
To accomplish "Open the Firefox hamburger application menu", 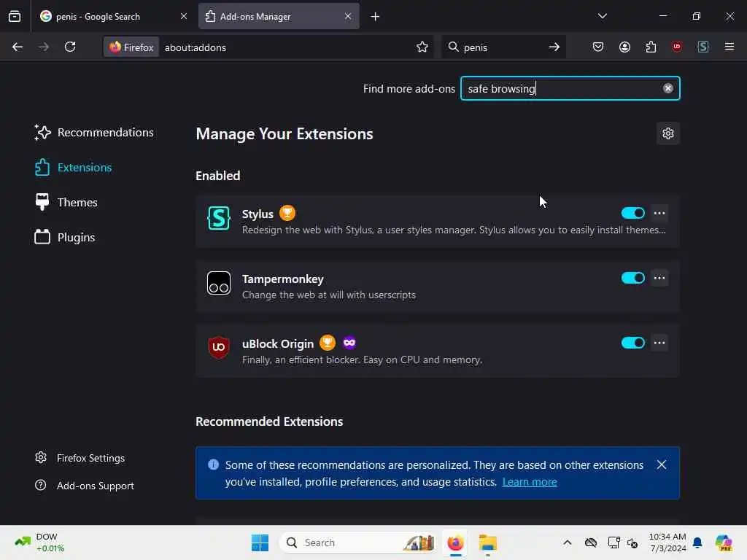I will point(729,47).
